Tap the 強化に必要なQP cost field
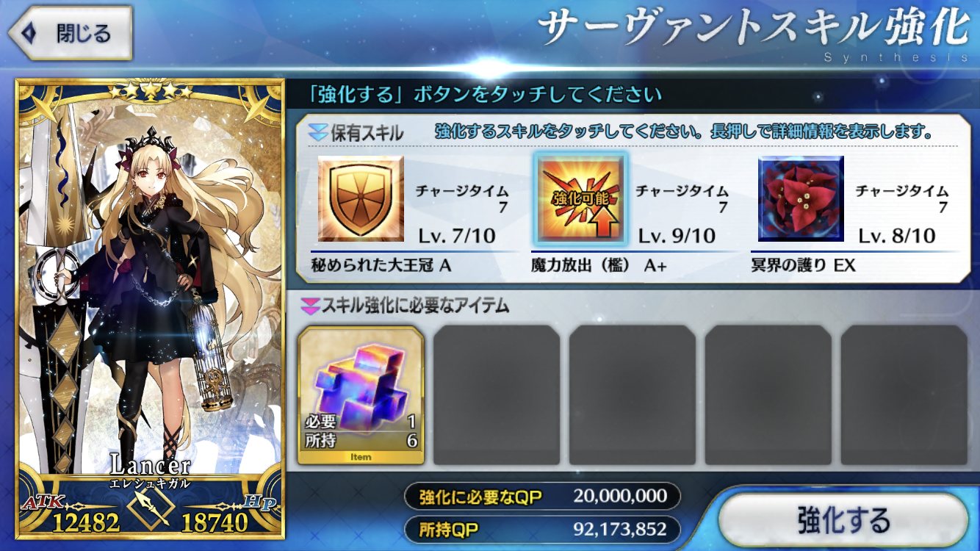 click(x=542, y=497)
